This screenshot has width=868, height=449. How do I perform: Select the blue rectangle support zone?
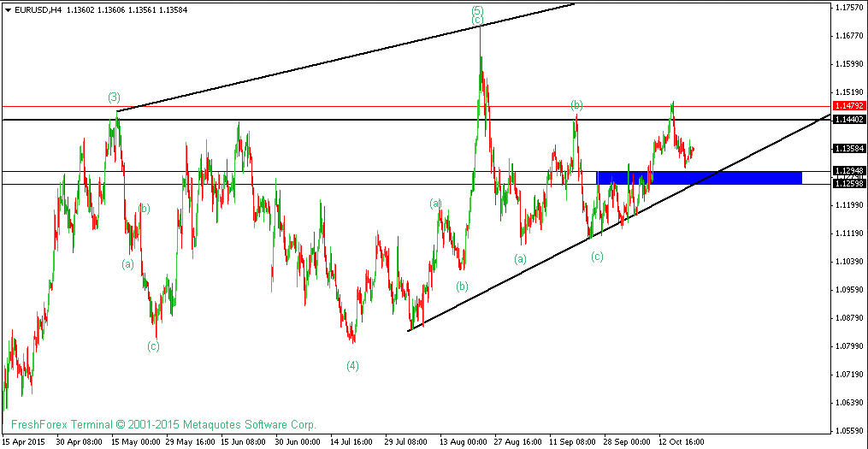699,177
